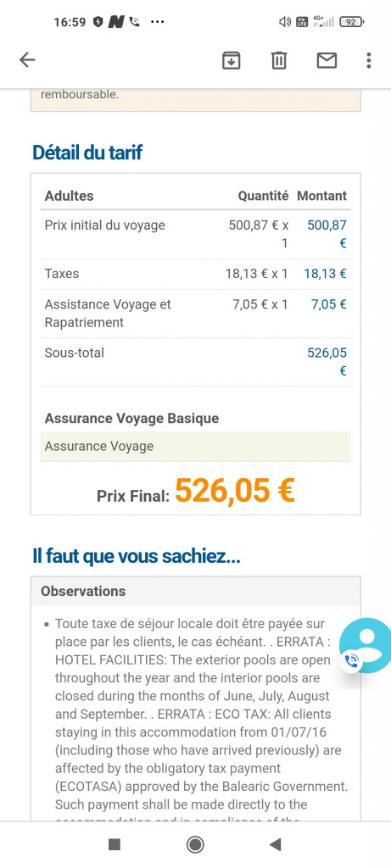
Task: Tap the floating contact avatar bubble
Action: click(367, 644)
